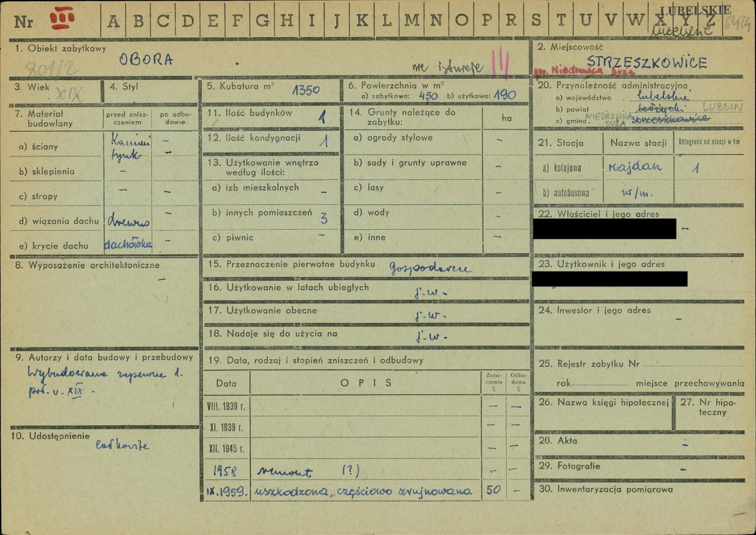This screenshot has width=756, height=535.
Task: Select letter M in alphabet index
Action: click(x=411, y=20)
